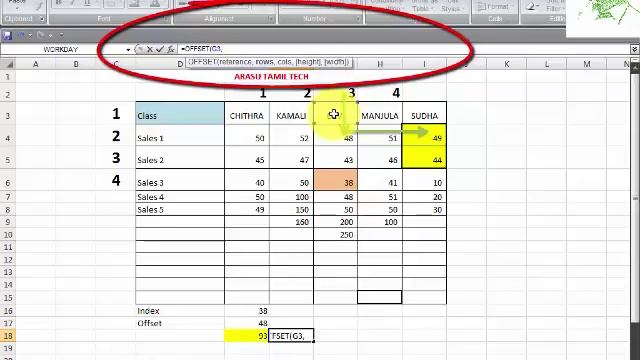
Task: Open the Number group dialog launcher
Action: point(358,19)
